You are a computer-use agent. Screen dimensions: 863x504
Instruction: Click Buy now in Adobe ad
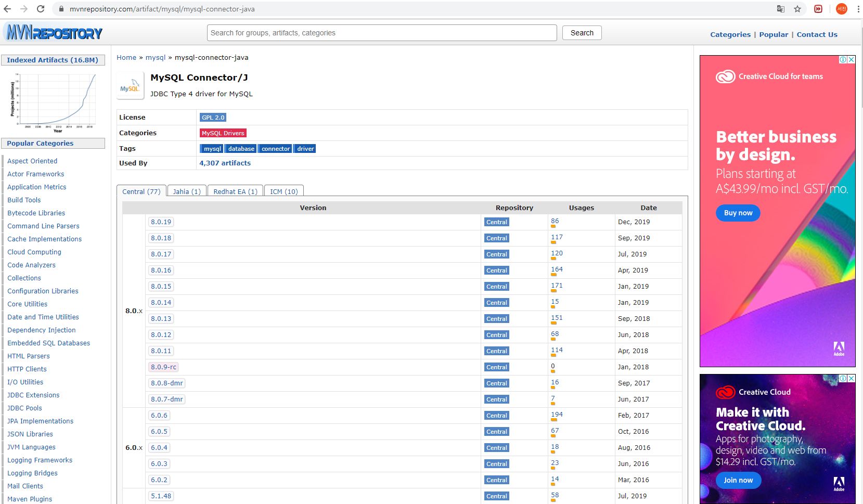[x=738, y=213]
